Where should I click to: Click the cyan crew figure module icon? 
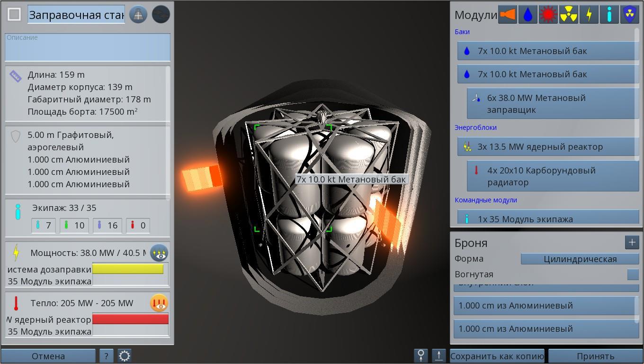click(609, 15)
